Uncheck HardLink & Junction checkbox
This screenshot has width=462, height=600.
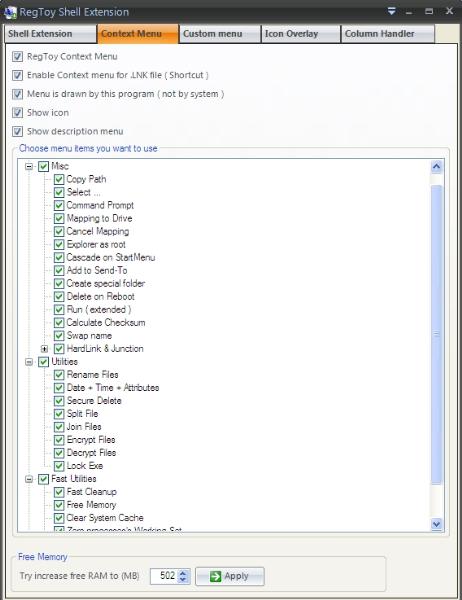(59, 349)
